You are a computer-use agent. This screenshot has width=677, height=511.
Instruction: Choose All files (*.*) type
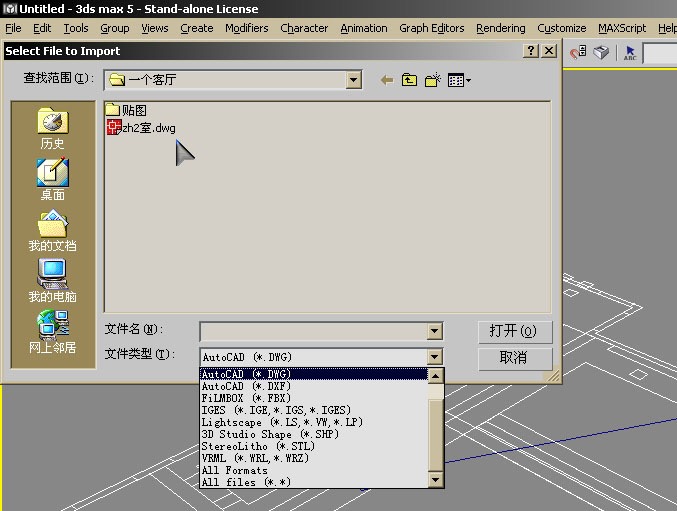314,482
